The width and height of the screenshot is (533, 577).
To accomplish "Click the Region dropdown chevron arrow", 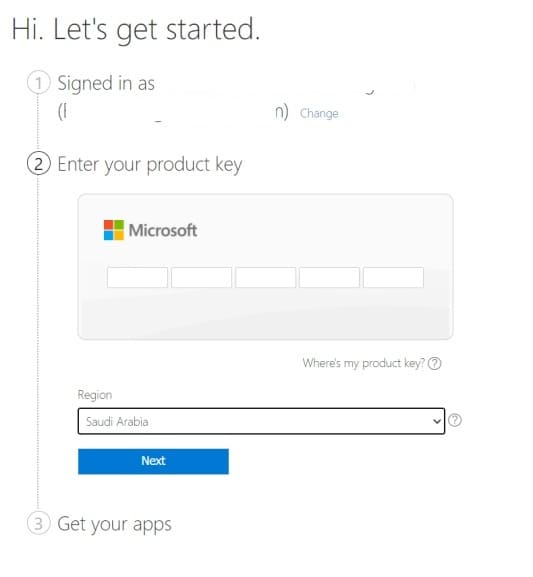I will (437, 421).
